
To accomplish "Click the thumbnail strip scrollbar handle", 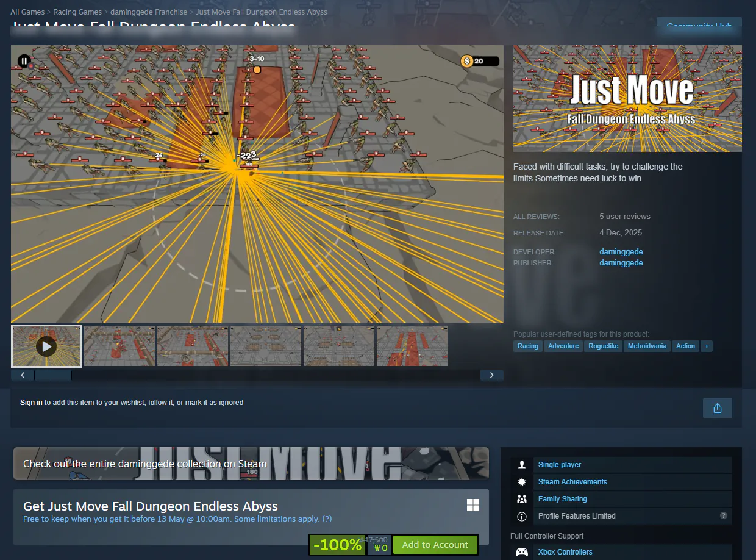I will point(53,376).
